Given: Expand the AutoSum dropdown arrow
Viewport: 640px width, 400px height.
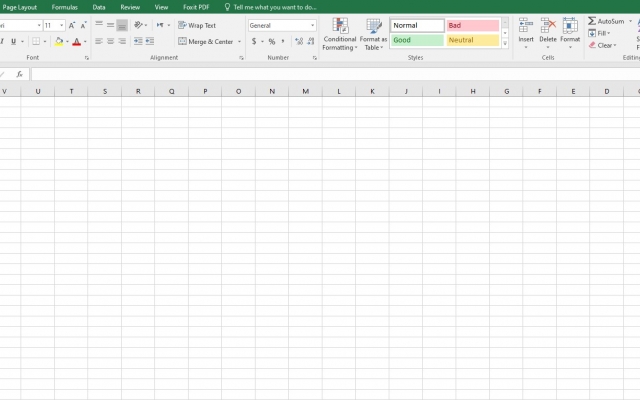Looking at the screenshot, I should click(630, 21).
